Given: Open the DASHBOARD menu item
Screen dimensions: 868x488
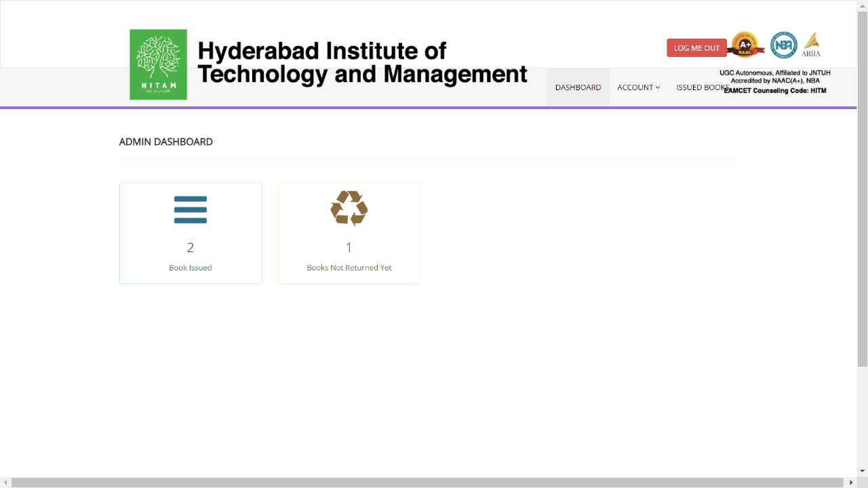Looking at the screenshot, I should [578, 87].
